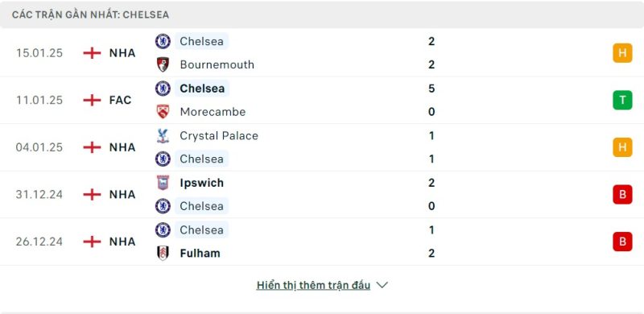Click orange H badge for Crystal Palace match

(622, 147)
